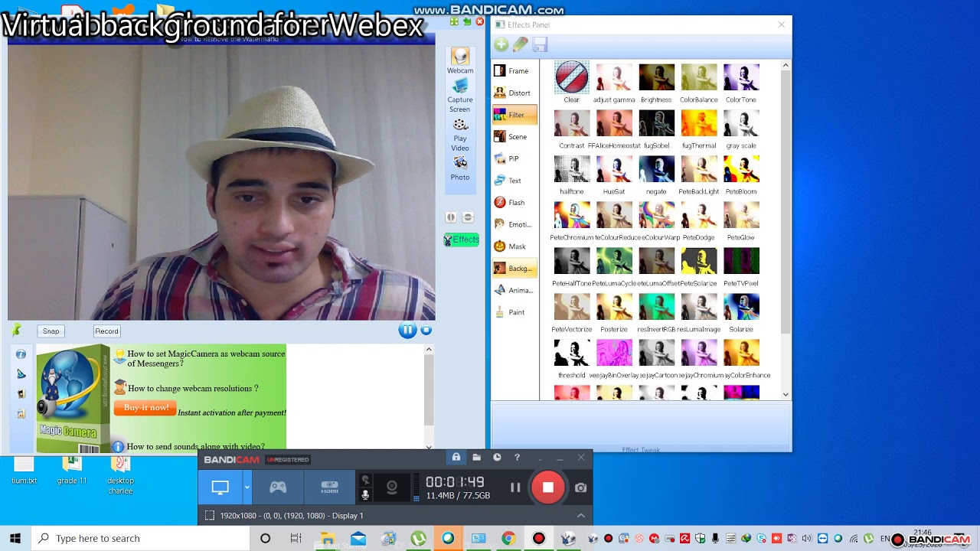
Task: Select the Webcam source in MagicCamera
Action: [460, 61]
